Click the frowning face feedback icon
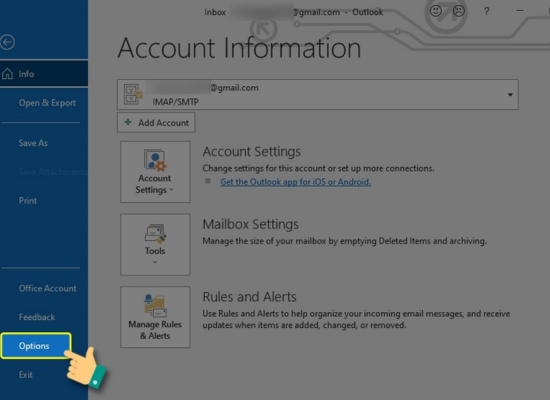Screen dimensions: 550x400 point(459,11)
